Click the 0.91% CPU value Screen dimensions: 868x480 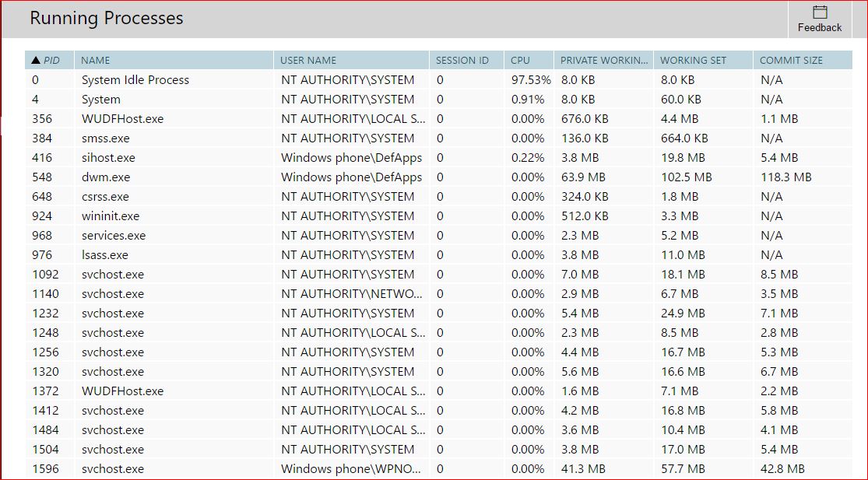click(x=528, y=100)
